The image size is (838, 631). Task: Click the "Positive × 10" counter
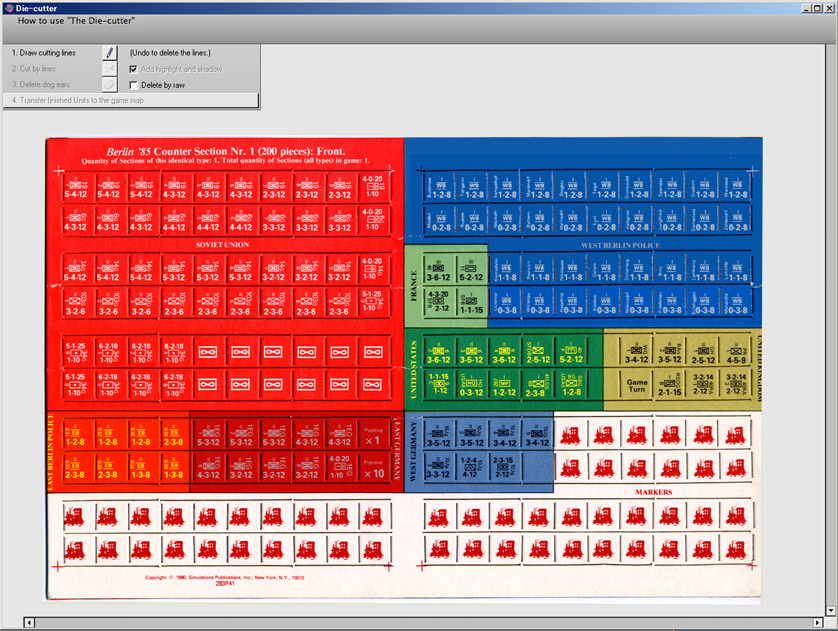[x=373, y=470]
